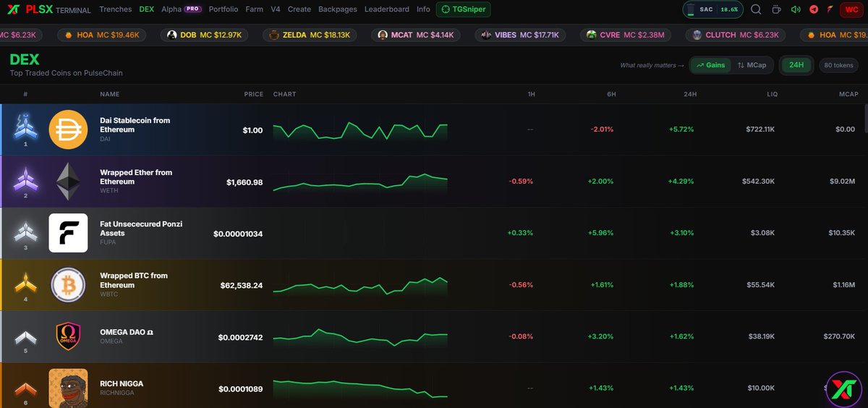This screenshot has height=408, width=868.
Task: Click the PLSX Terminal logo
Action: (49, 9)
